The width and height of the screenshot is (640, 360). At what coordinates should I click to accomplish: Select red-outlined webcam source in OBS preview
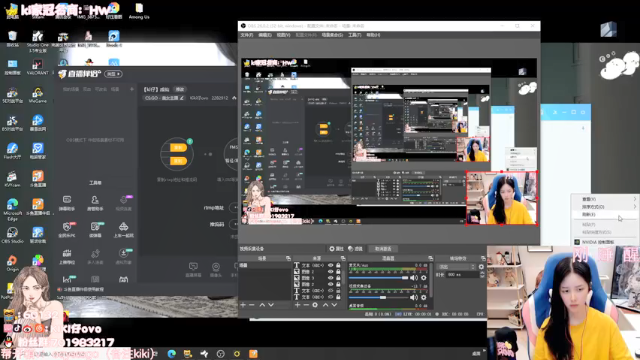[x=502, y=198]
